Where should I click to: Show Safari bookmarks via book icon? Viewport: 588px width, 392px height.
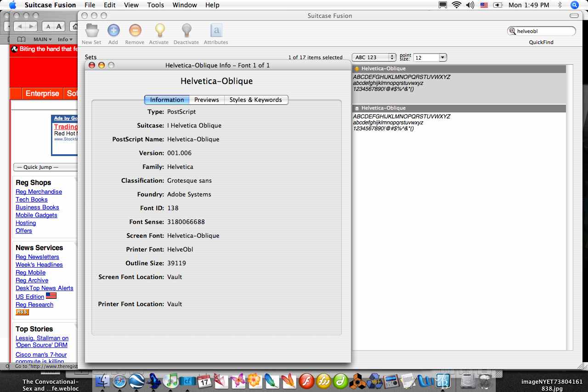(21, 39)
